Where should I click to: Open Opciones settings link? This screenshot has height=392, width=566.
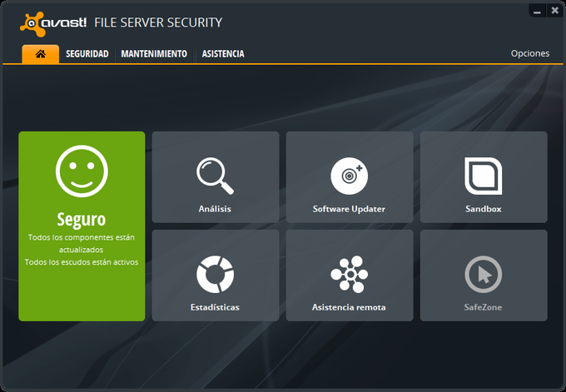coord(530,54)
